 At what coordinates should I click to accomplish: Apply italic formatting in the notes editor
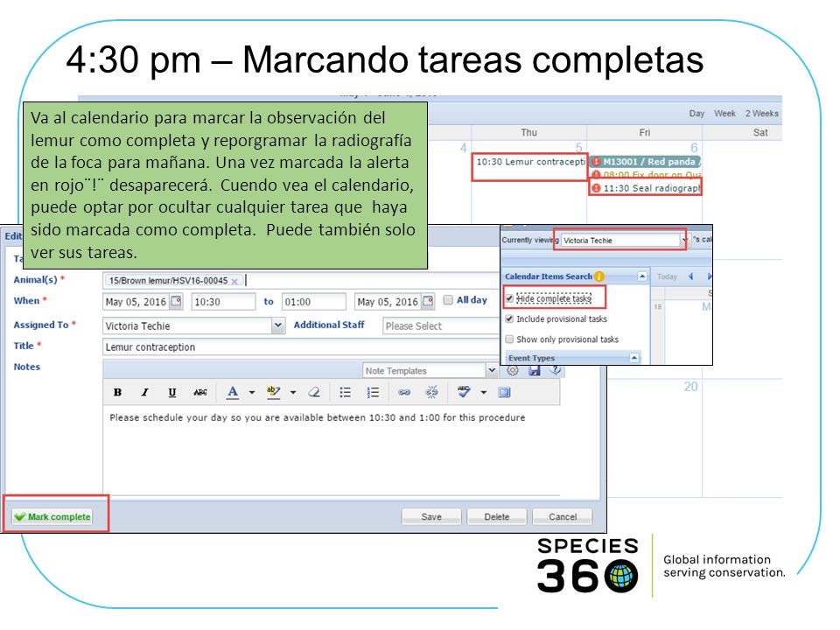click(144, 393)
